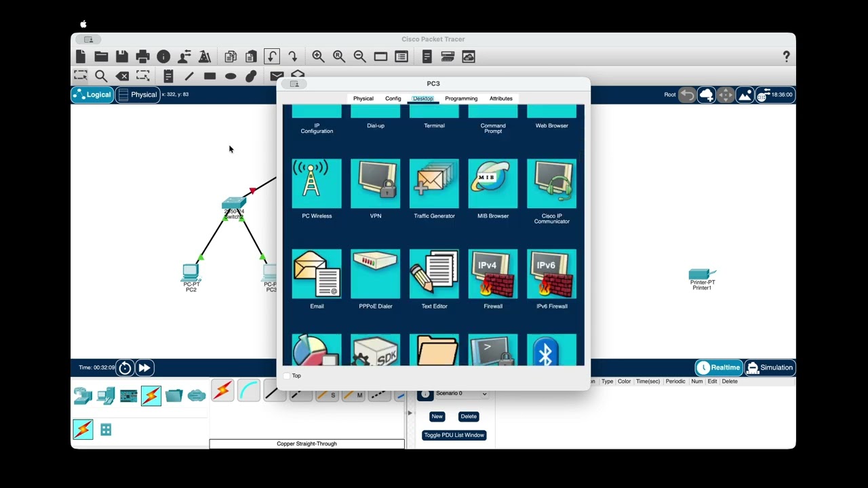Click the 18:36:00 environment time button
868x488 pixels.
point(775,95)
